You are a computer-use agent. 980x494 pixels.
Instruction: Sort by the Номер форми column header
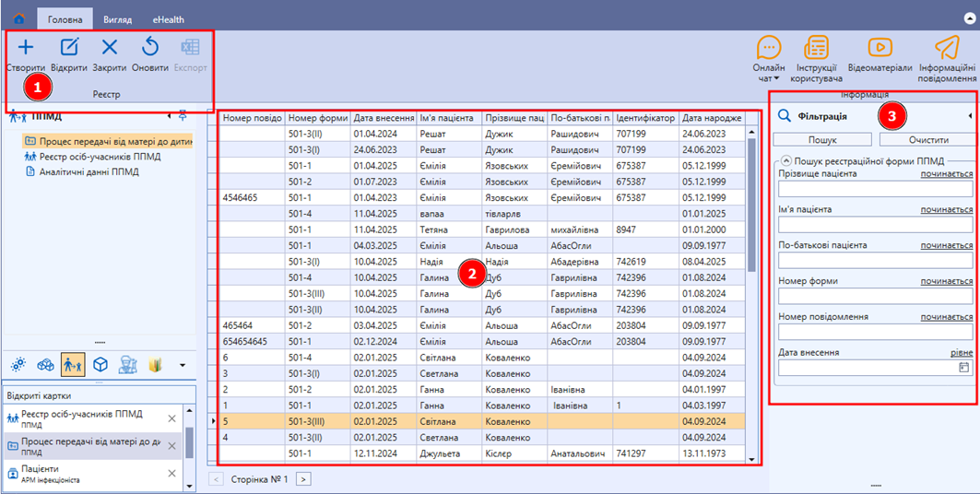pyautogui.click(x=317, y=117)
